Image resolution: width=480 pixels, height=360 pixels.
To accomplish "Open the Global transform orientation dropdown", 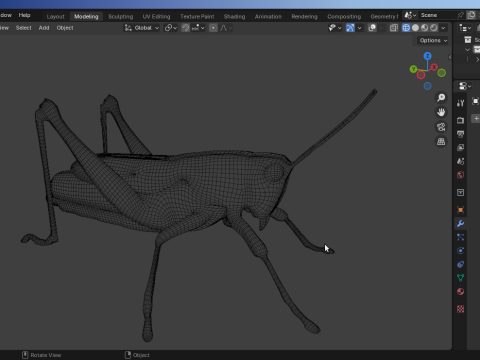I will [x=142, y=28].
